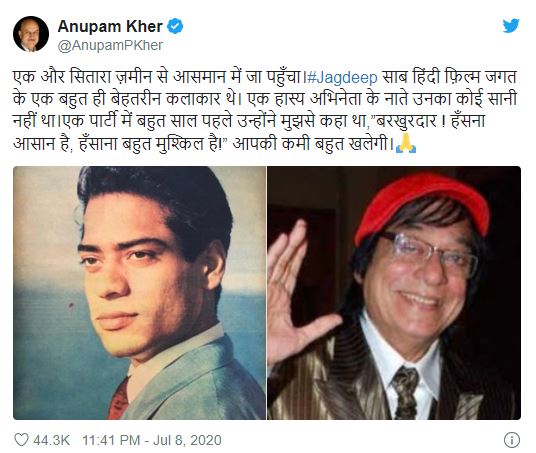Open the Anupam Kher display name

tap(110, 26)
